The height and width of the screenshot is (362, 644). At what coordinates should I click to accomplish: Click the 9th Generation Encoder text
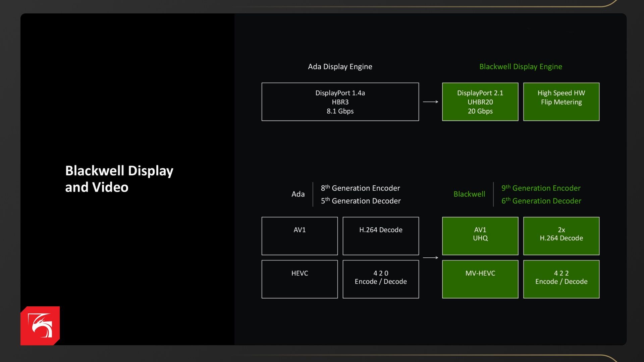click(x=541, y=188)
